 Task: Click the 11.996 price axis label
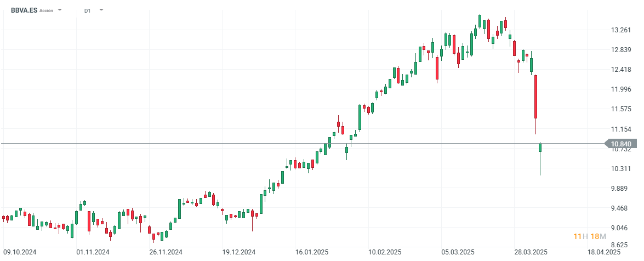621,89
